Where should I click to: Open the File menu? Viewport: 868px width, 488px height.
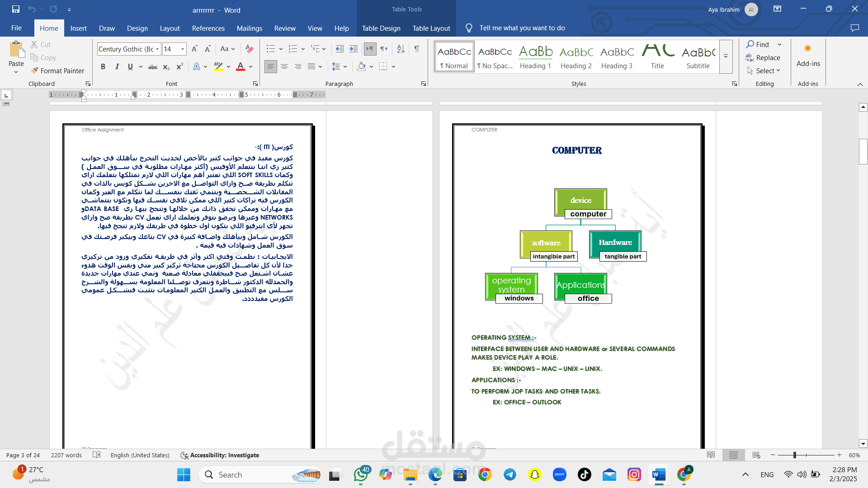[16, 28]
